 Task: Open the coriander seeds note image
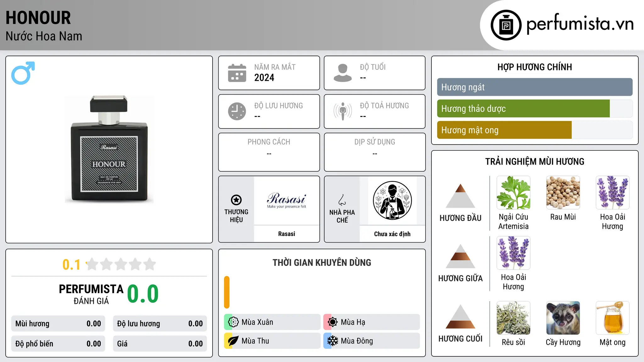[x=563, y=193]
